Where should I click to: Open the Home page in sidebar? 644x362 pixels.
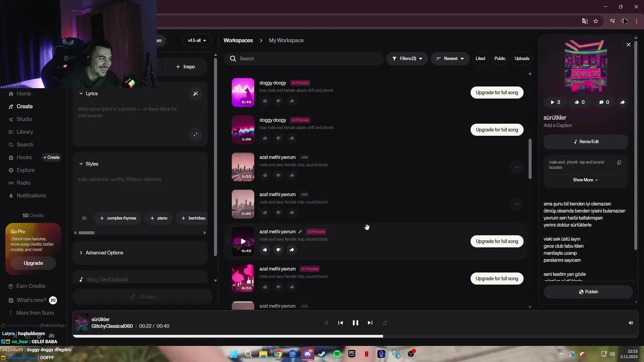pos(23,94)
